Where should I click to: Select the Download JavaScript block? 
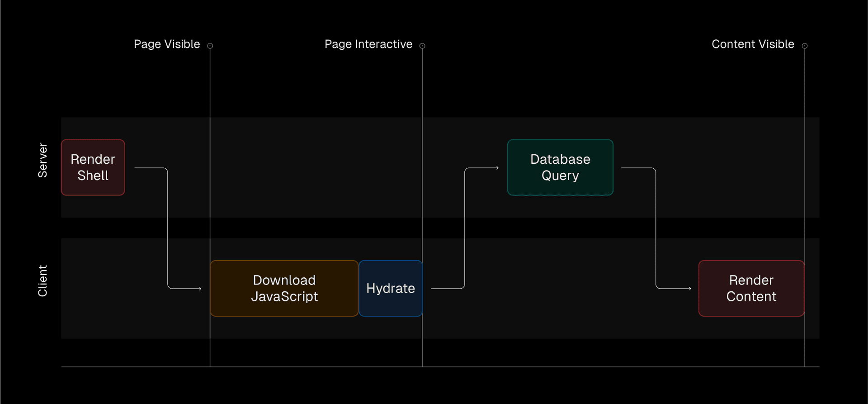pyautogui.click(x=284, y=288)
